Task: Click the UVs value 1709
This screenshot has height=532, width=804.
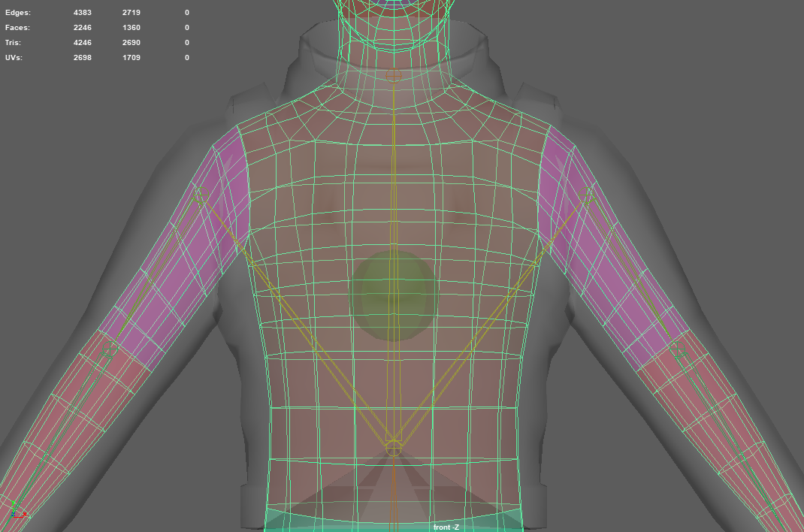Action: [131, 57]
